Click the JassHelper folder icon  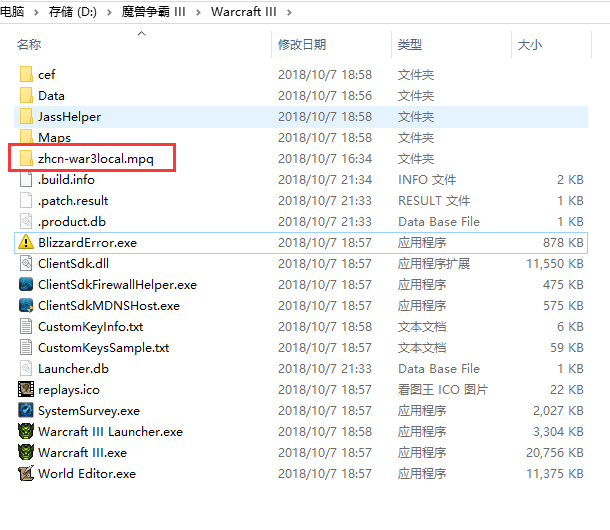tap(26, 116)
